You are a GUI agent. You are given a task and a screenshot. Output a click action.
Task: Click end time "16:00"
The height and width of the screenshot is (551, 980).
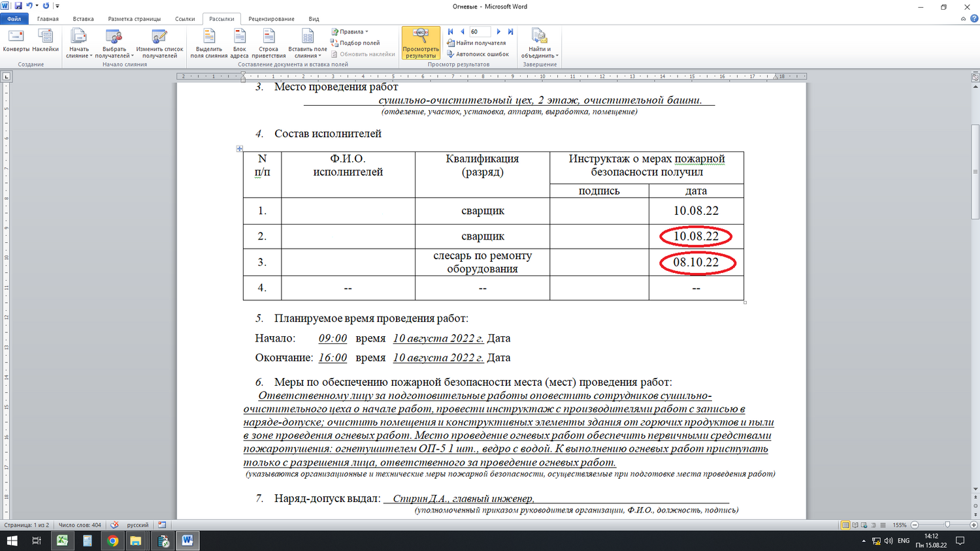click(x=333, y=358)
